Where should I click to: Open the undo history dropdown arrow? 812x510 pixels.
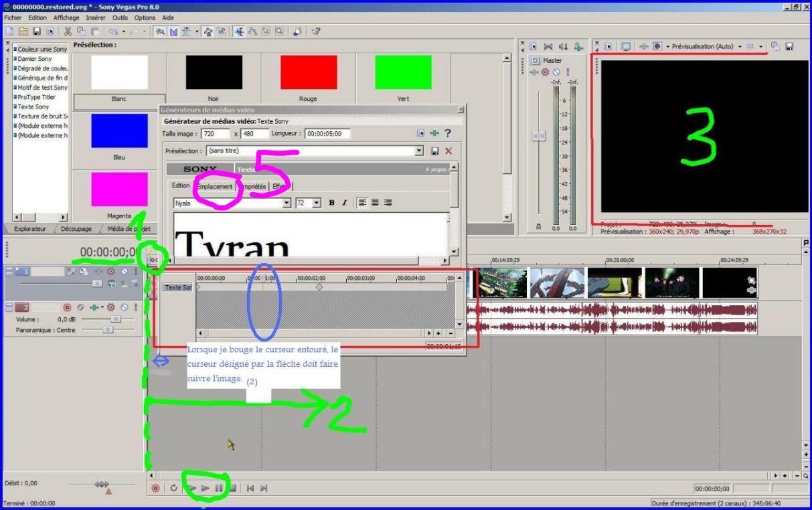tap(124, 31)
